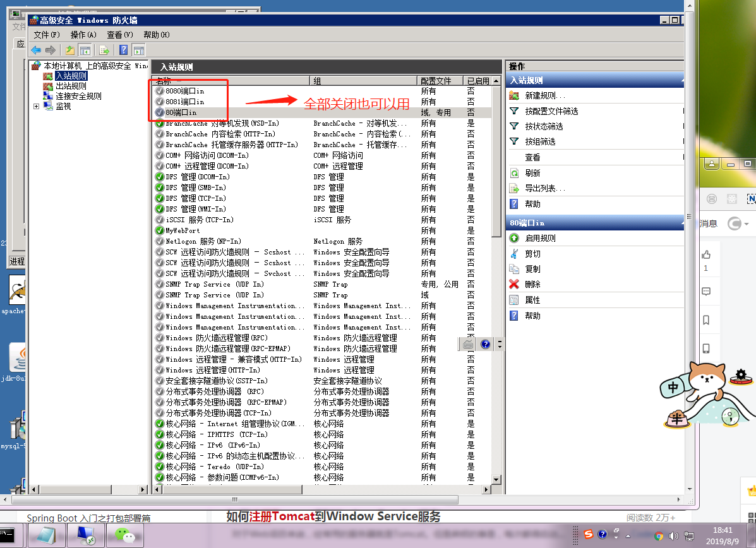The width and height of the screenshot is (756, 548).
Task: Click the 复制 copy icon
Action: [514, 269]
